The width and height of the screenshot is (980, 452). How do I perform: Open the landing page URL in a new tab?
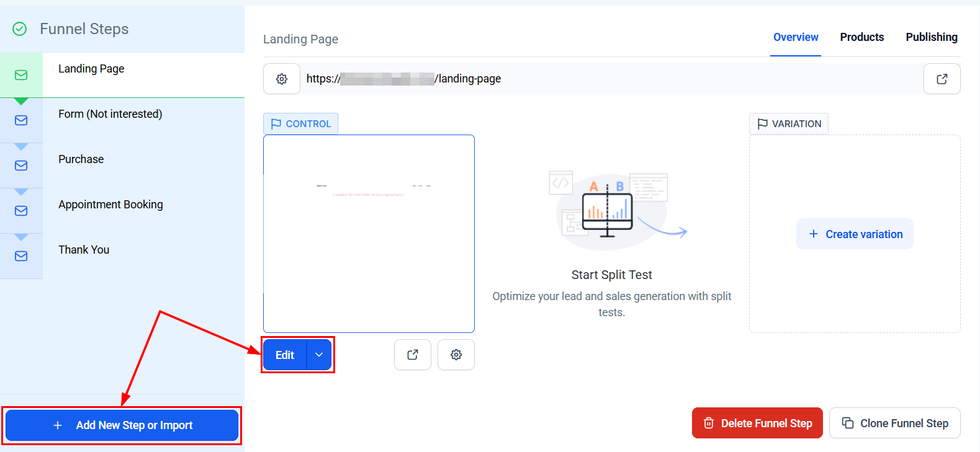(942, 79)
